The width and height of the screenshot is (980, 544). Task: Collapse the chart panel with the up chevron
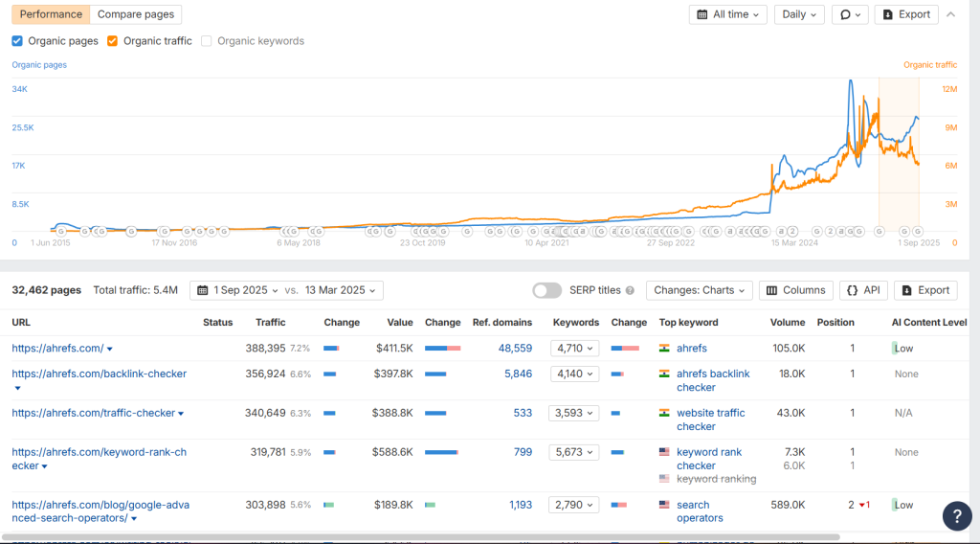click(x=950, y=14)
